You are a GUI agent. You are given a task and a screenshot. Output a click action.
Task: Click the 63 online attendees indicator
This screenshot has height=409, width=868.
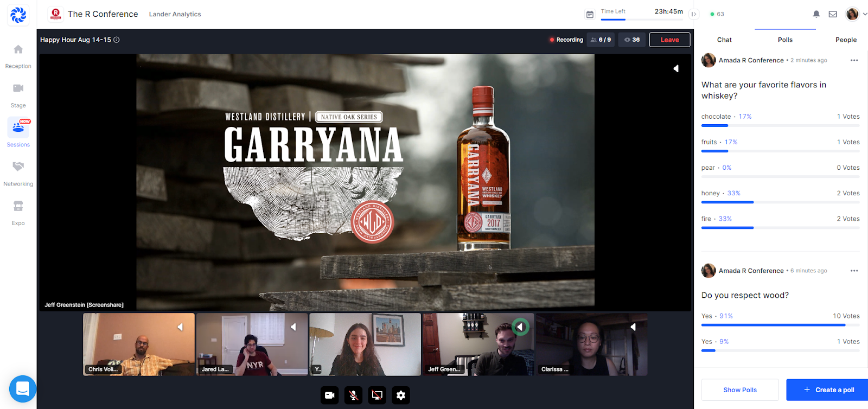[717, 14]
